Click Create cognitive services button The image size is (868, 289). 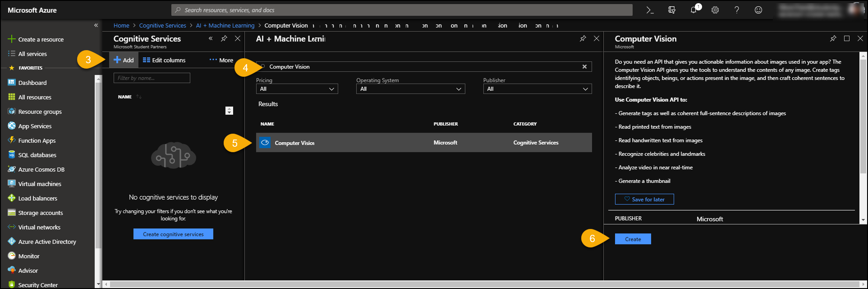[x=173, y=234]
